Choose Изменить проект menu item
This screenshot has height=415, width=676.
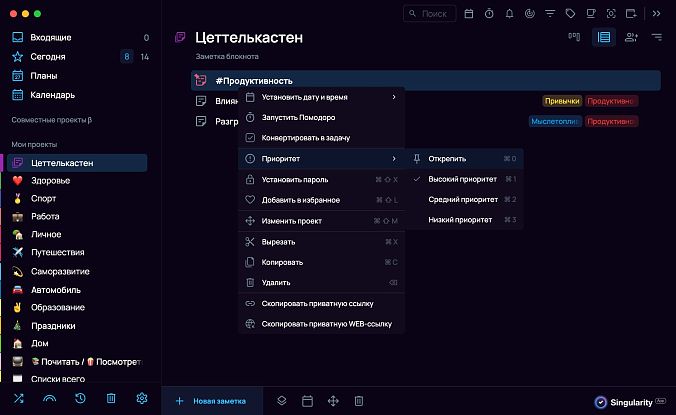point(321,221)
